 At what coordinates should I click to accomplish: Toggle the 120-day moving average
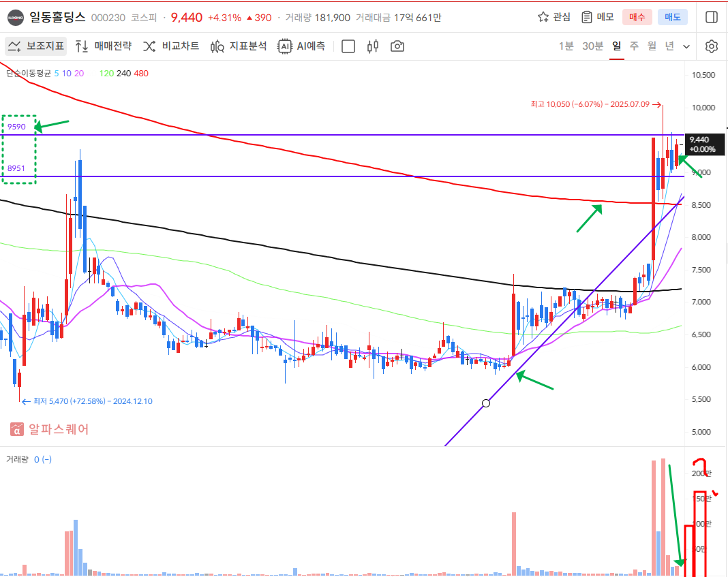coord(106,74)
